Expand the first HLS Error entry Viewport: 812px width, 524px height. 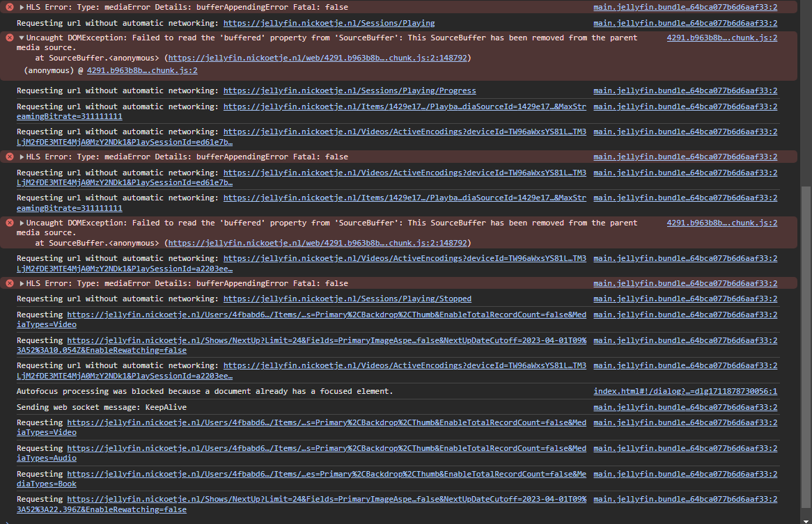pos(22,7)
